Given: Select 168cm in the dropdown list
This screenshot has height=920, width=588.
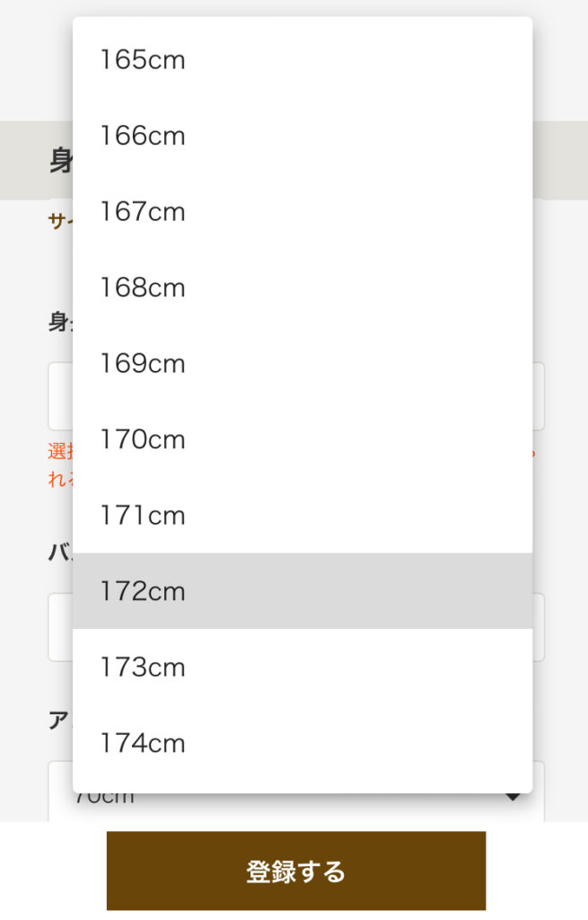Looking at the screenshot, I should pyautogui.click(x=143, y=288).
